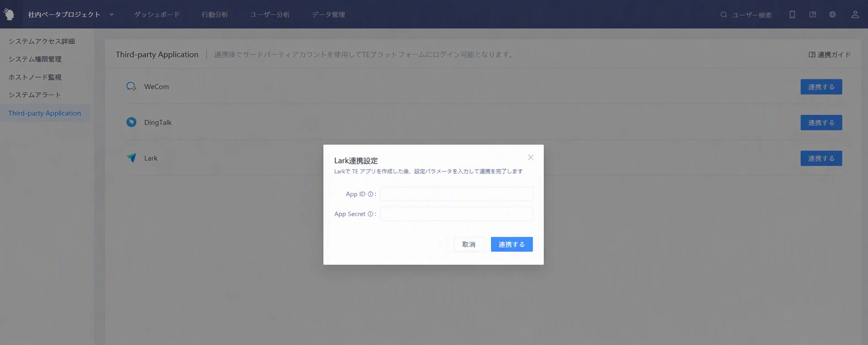
Task: Click the info icon next to App Secret
Action: pos(370,214)
